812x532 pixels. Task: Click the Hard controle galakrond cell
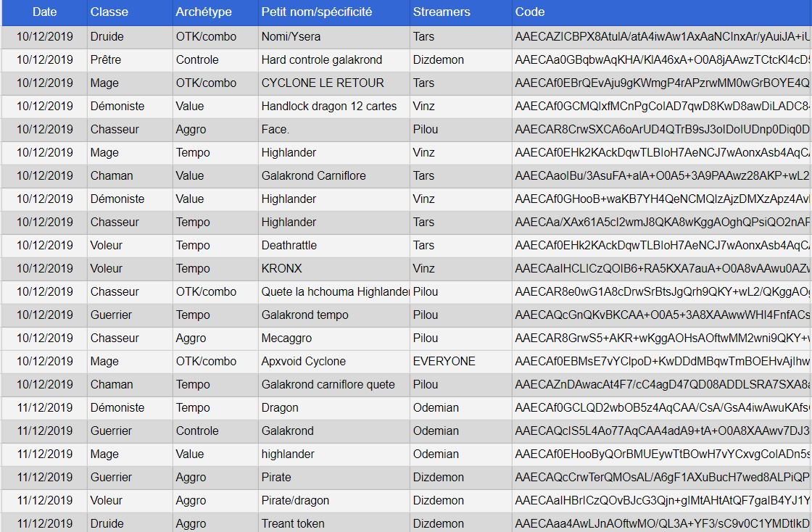click(x=322, y=59)
